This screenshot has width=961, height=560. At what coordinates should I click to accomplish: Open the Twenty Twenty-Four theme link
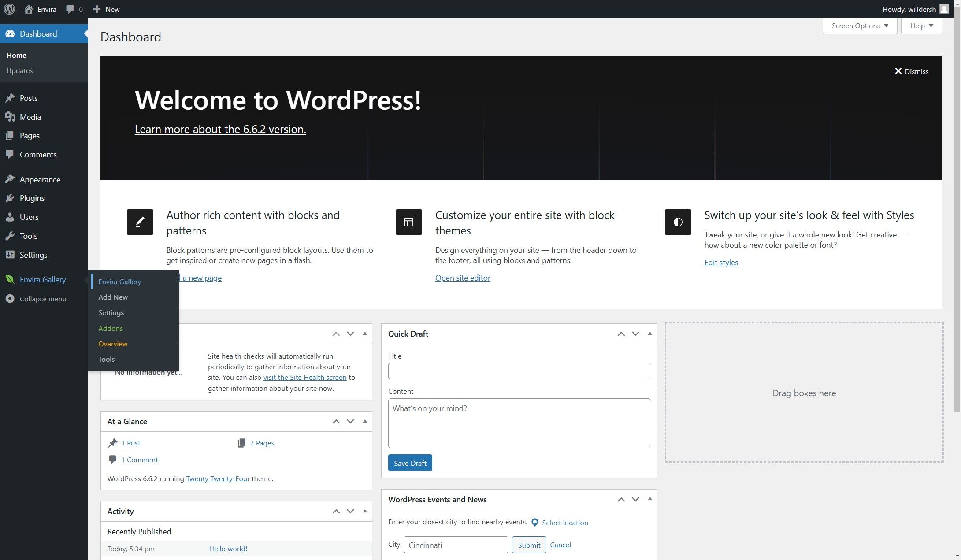(218, 478)
